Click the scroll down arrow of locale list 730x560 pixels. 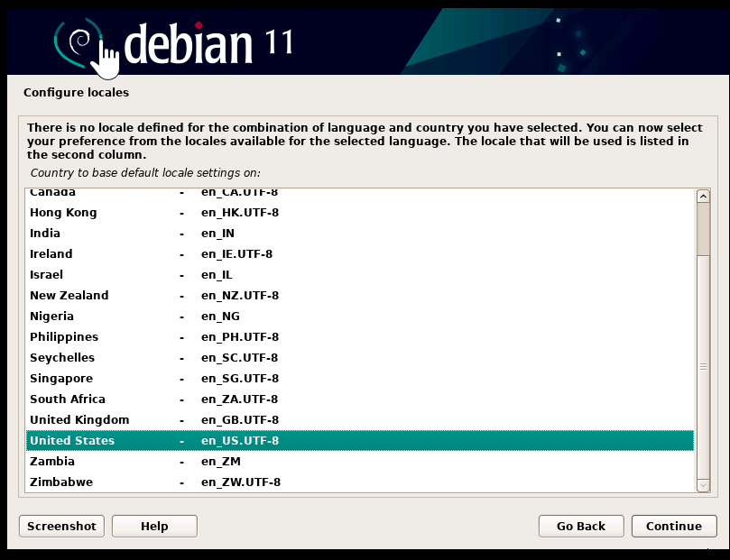(x=703, y=485)
